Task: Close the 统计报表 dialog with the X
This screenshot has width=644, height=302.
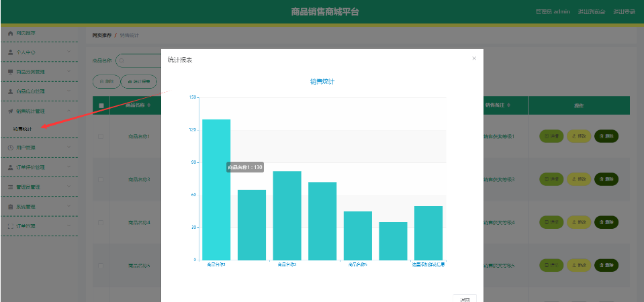Action: (474, 58)
